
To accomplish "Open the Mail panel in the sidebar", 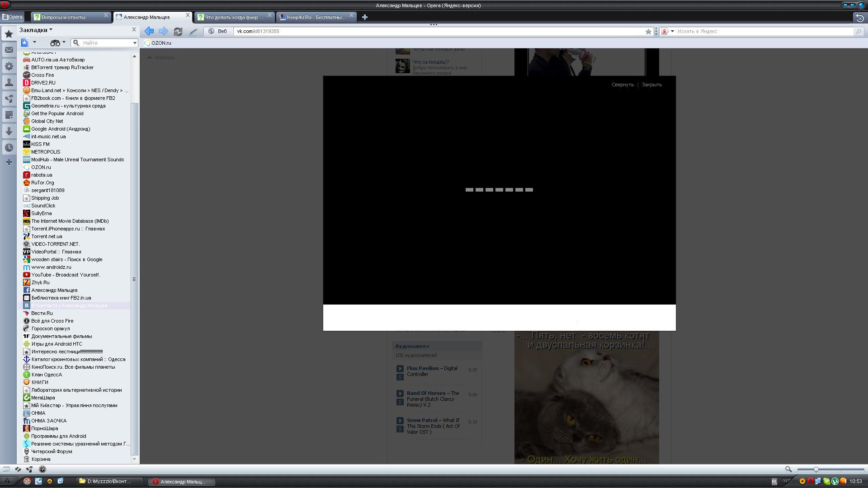I will coord(9,50).
